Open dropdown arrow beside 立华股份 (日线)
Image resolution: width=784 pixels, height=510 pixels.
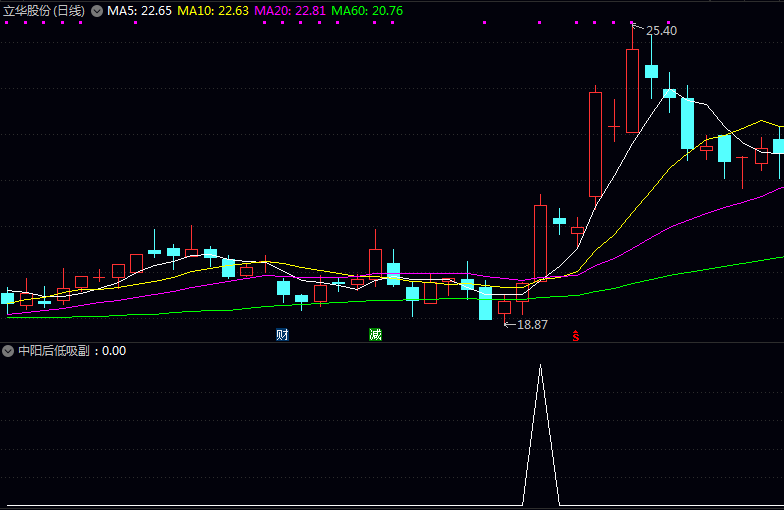(x=97, y=11)
